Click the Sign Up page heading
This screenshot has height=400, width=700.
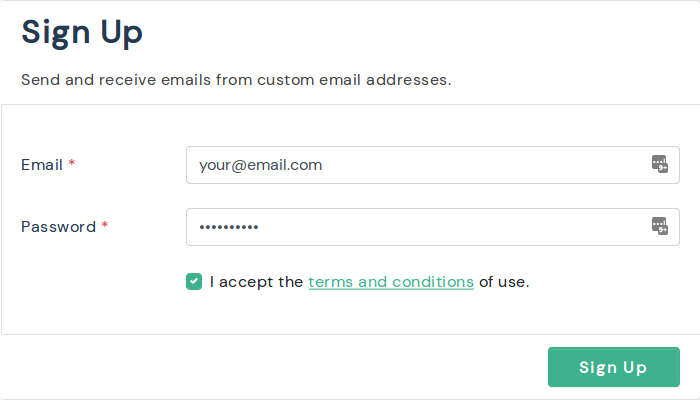82,32
